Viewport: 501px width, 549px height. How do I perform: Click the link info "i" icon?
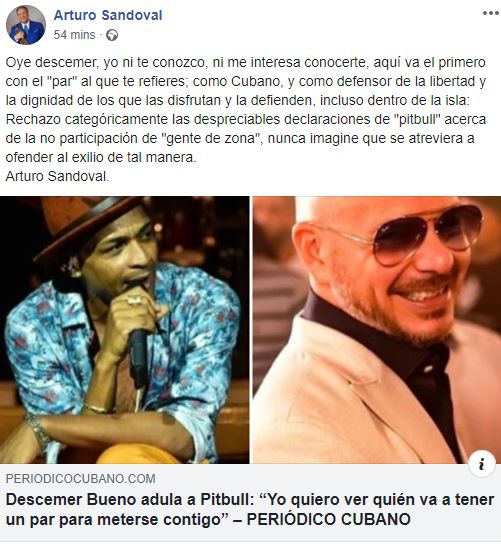click(482, 464)
